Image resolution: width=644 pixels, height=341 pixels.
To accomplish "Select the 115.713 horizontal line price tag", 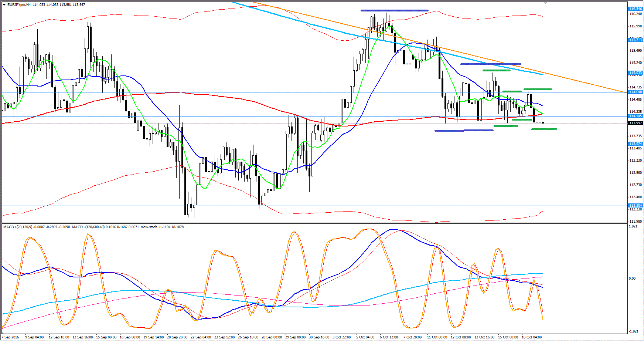I will tap(636, 40).
